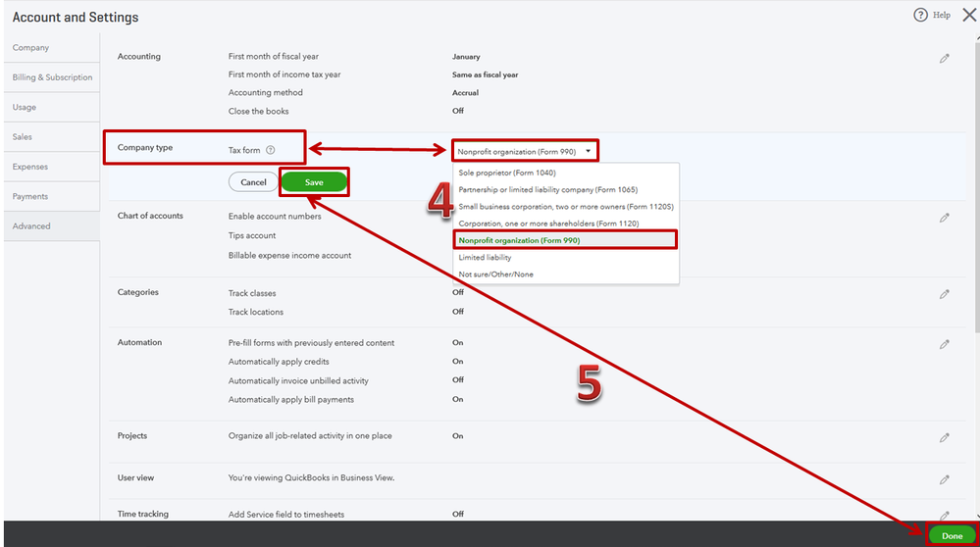Open the Expenses settings tab
The width and height of the screenshot is (980, 547).
point(51,167)
